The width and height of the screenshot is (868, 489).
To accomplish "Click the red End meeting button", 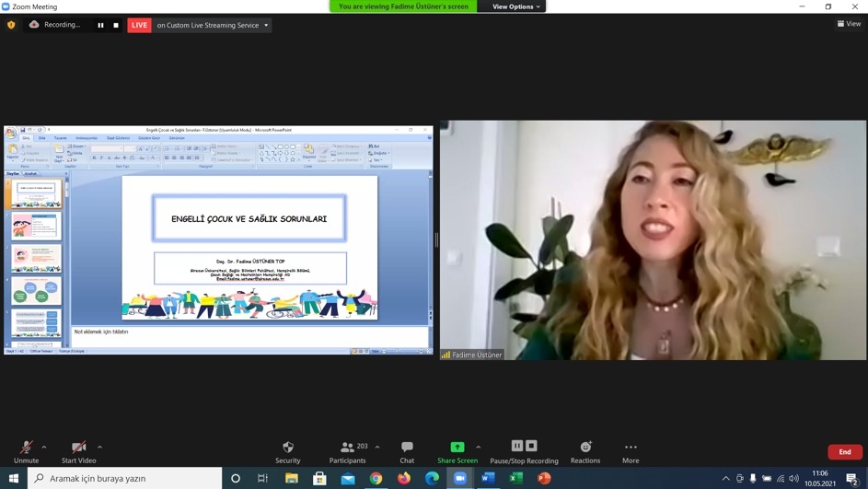I will point(844,452).
